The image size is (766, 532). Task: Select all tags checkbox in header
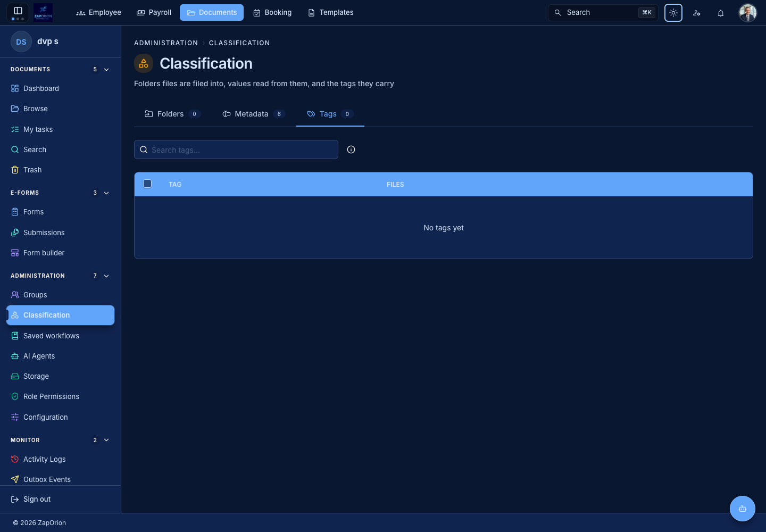tap(147, 184)
